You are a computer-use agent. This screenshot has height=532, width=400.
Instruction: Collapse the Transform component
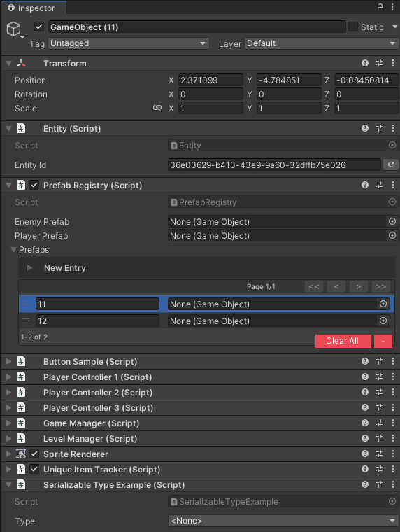(9, 64)
